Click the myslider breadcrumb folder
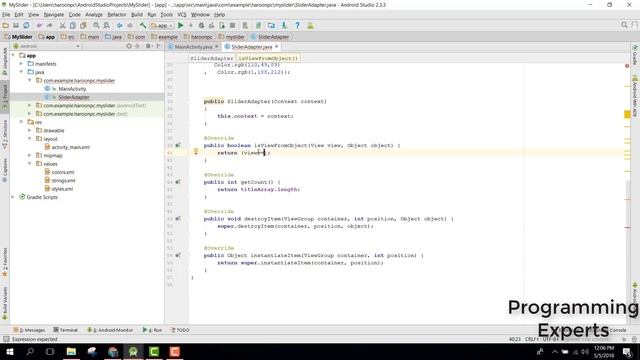The height and width of the screenshot is (360, 640). pos(231,37)
